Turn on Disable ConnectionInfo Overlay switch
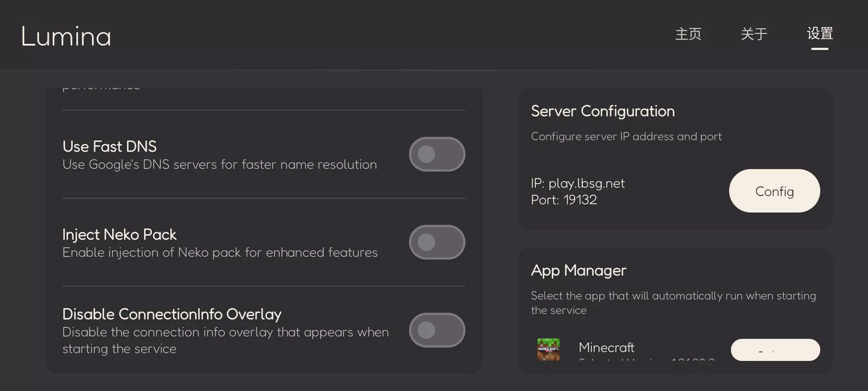The width and height of the screenshot is (868, 391). pos(437,330)
